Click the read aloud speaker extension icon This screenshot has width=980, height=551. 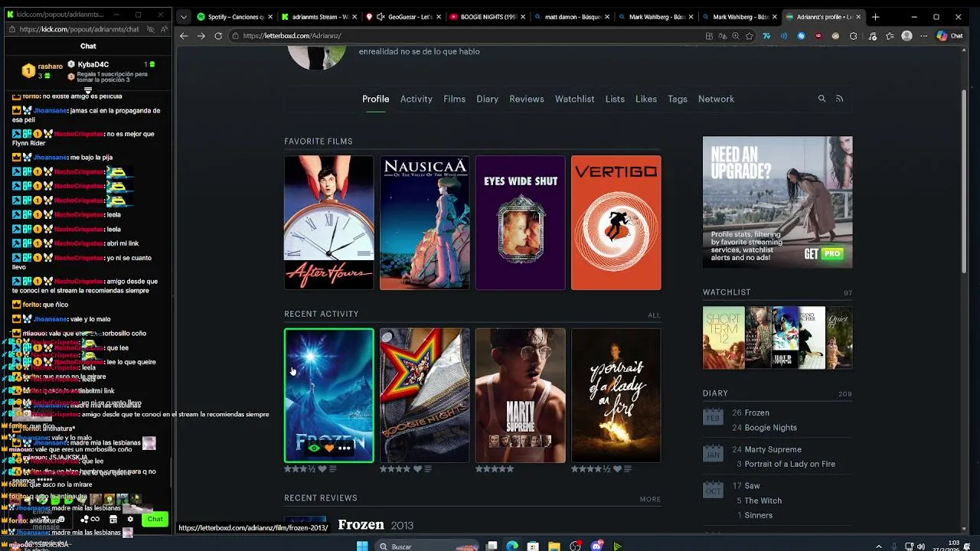click(783, 36)
